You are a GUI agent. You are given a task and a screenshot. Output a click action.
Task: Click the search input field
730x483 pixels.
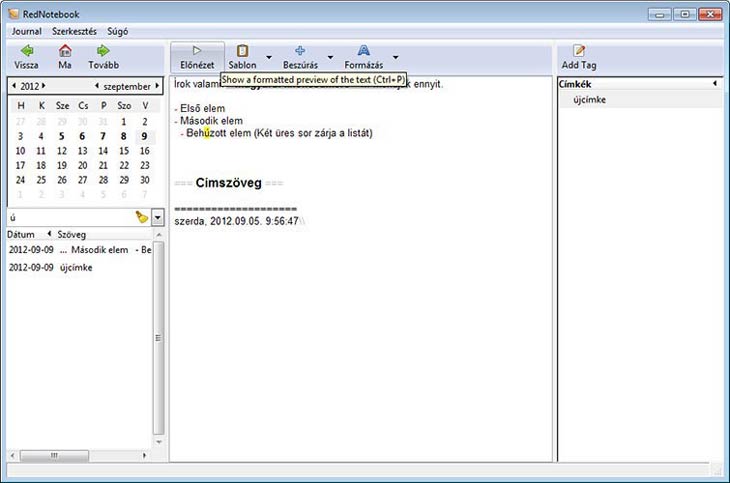[68, 217]
